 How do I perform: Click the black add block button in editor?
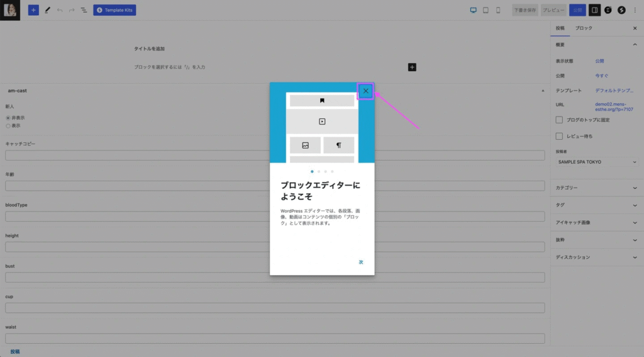coord(412,67)
